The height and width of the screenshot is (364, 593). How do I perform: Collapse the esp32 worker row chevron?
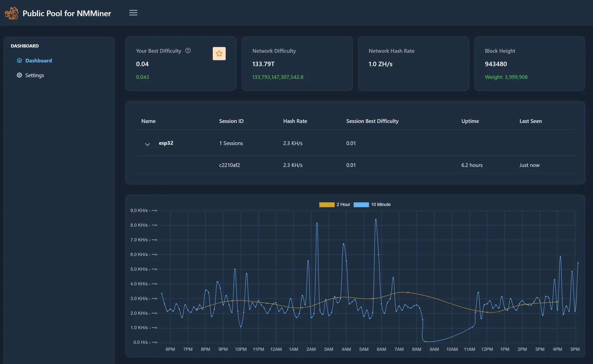point(148,144)
